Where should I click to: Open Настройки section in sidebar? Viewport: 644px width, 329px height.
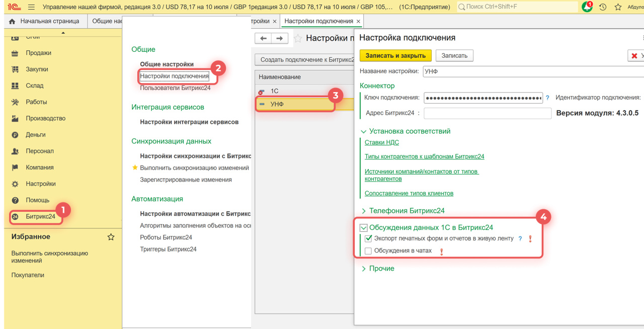click(x=41, y=184)
